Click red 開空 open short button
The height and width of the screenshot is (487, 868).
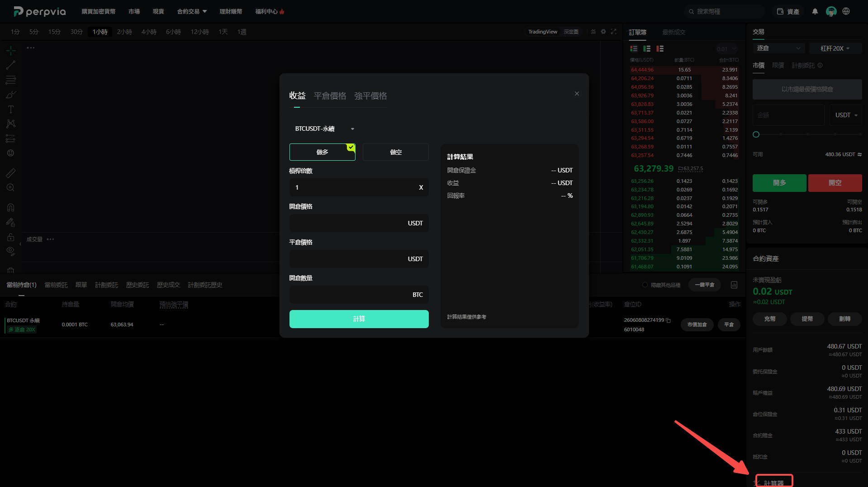(x=835, y=183)
